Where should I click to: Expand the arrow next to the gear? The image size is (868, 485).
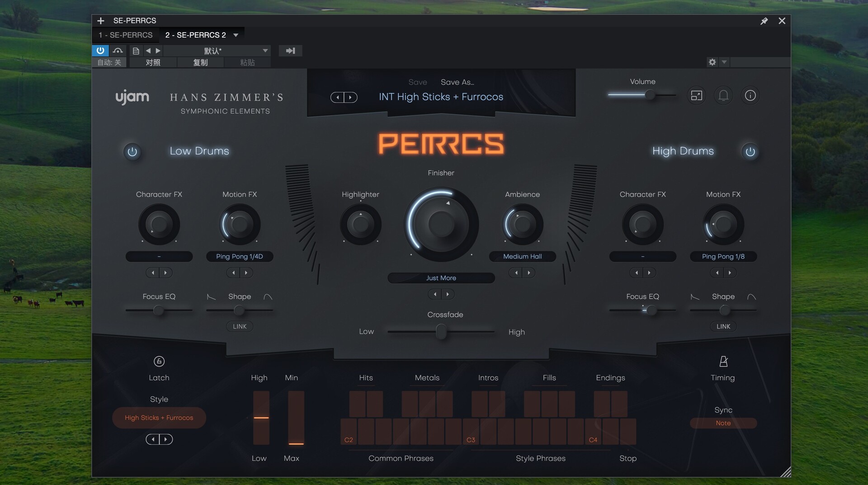point(724,62)
